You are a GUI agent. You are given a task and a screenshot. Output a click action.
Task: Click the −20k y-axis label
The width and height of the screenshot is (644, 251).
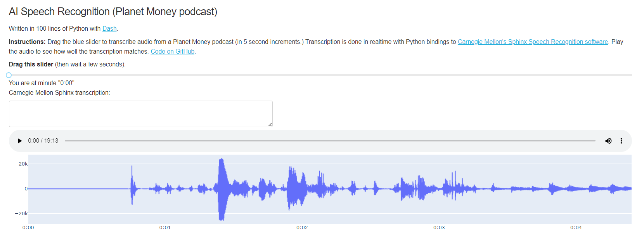click(21, 213)
